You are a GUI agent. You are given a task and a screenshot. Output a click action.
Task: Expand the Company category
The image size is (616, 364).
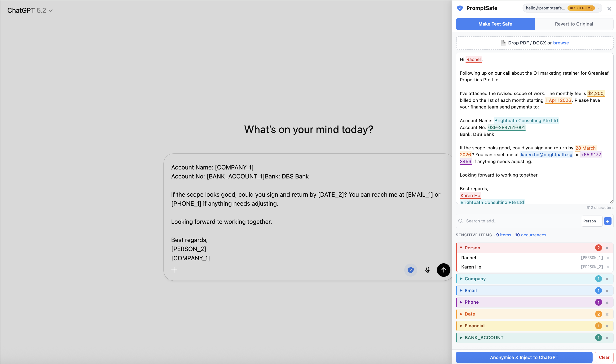click(x=461, y=279)
